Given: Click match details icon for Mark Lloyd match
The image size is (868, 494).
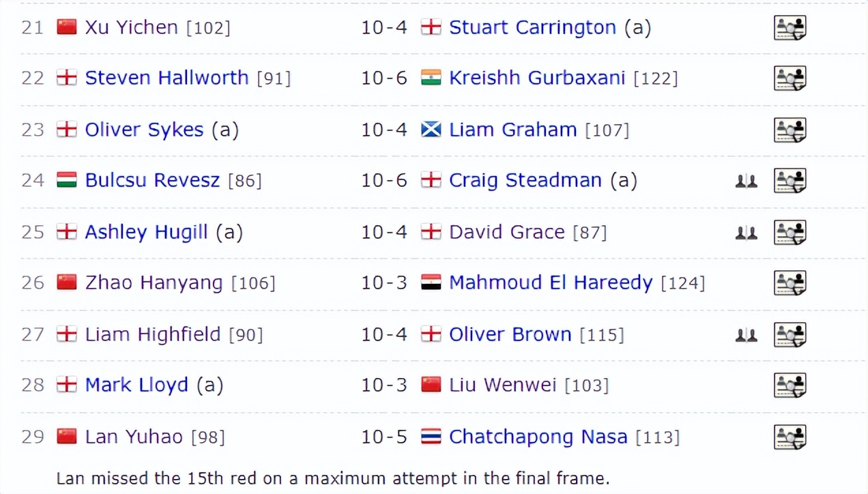Looking at the screenshot, I should coord(790,386).
